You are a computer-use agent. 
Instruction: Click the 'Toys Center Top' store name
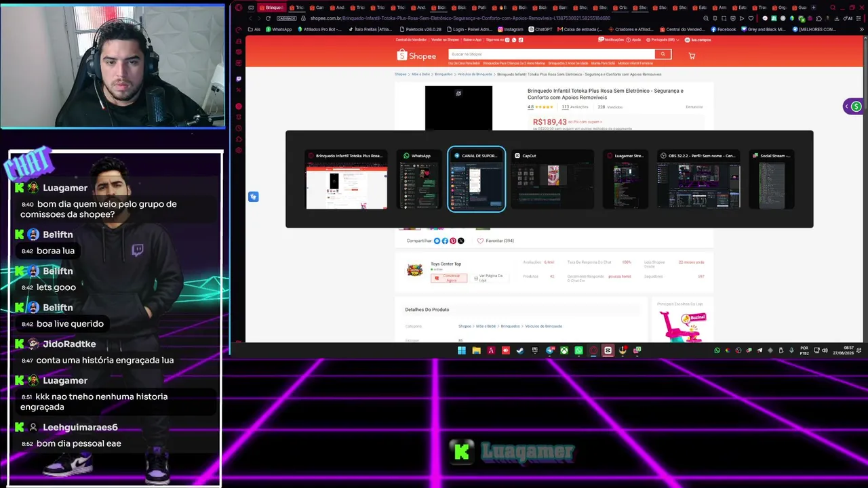tap(446, 264)
